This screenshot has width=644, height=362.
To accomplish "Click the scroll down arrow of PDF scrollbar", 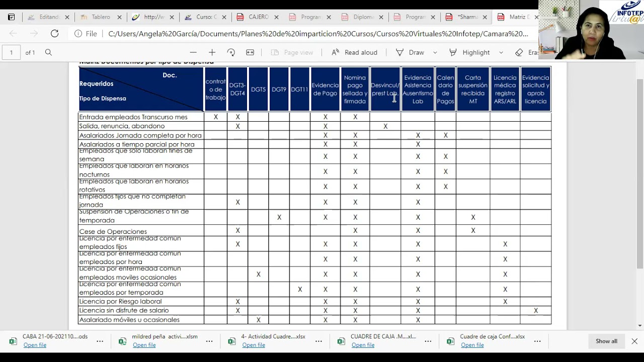I will (x=639, y=325).
